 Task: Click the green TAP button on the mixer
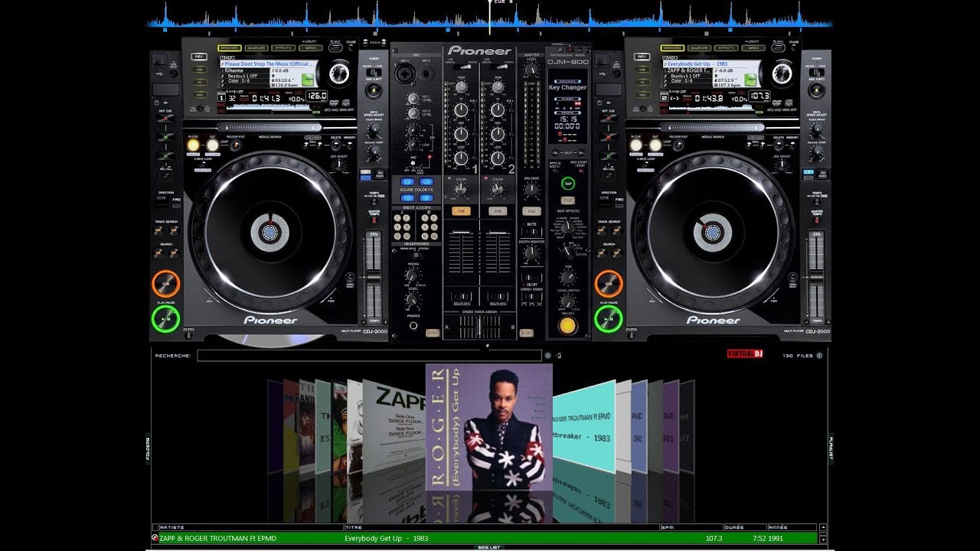pos(567,184)
